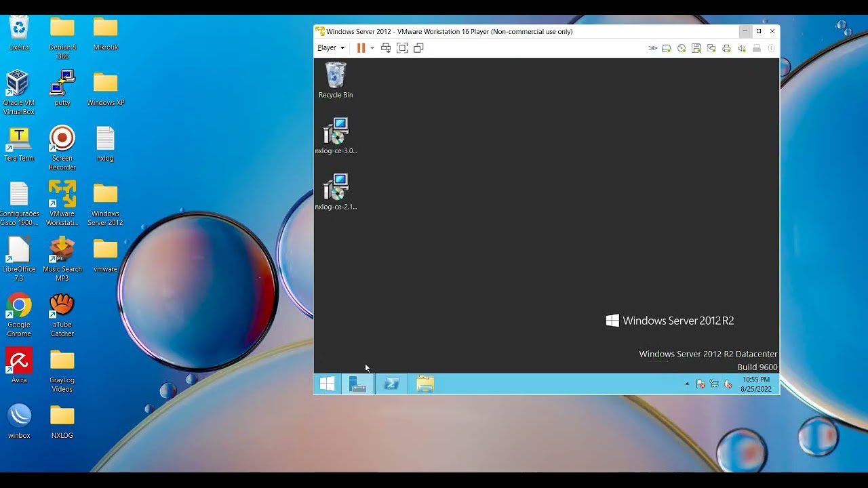This screenshot has width=868, height=488.
Task: Select the Screen Recorder shortcut
Action: [62, 148]
